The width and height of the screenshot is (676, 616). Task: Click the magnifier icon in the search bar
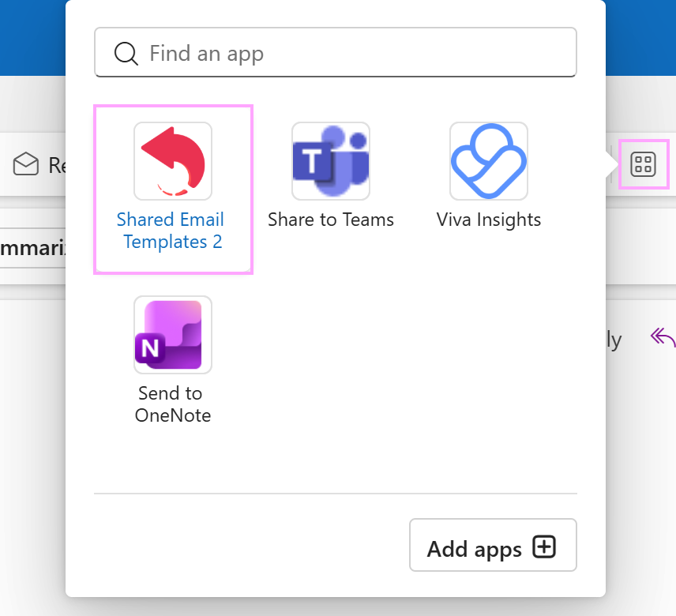(125, 53)
